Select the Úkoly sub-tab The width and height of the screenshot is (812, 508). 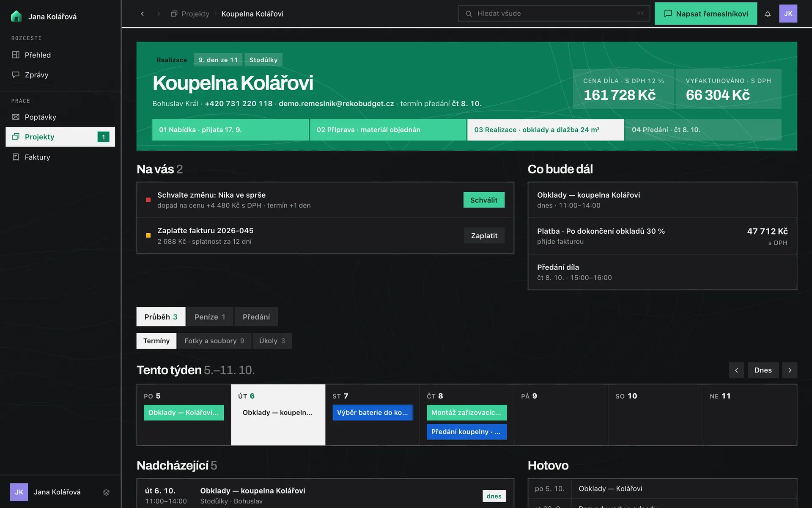pos(272,341)
